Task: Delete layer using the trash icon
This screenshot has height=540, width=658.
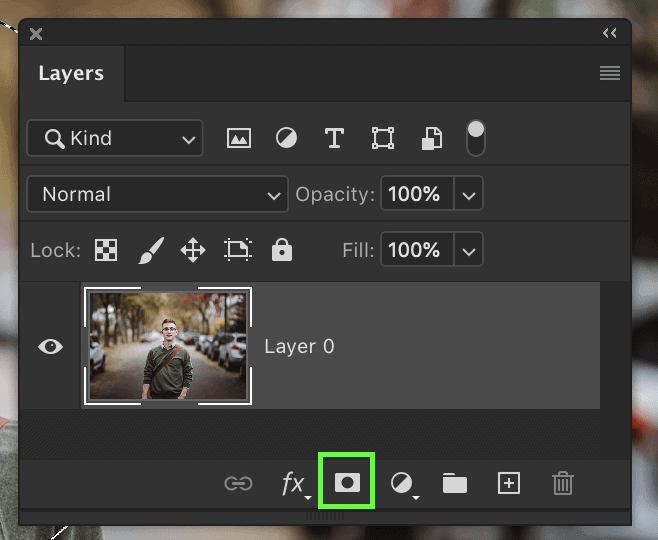Action: click(x=563, y=484)
